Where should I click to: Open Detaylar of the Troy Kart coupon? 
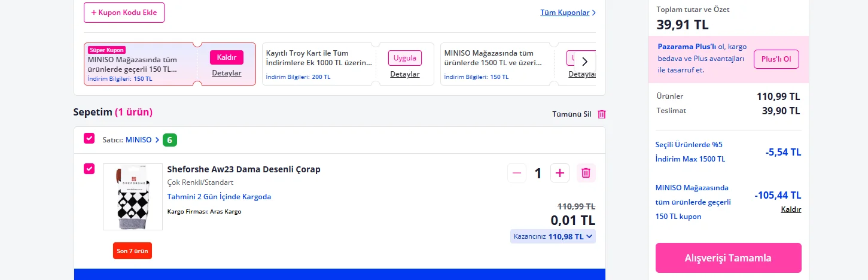(405, 74)
